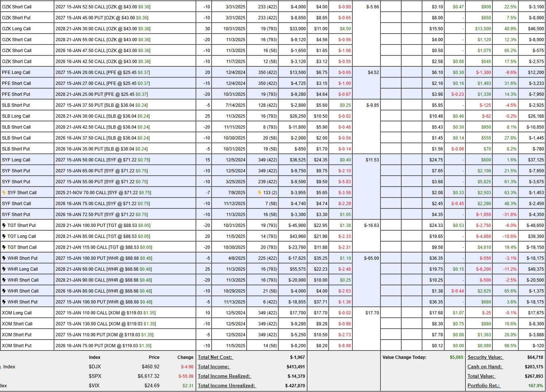Click the Total Income Unrealized link
Viewport: 546px width, 392px height.
pos(226,386)
